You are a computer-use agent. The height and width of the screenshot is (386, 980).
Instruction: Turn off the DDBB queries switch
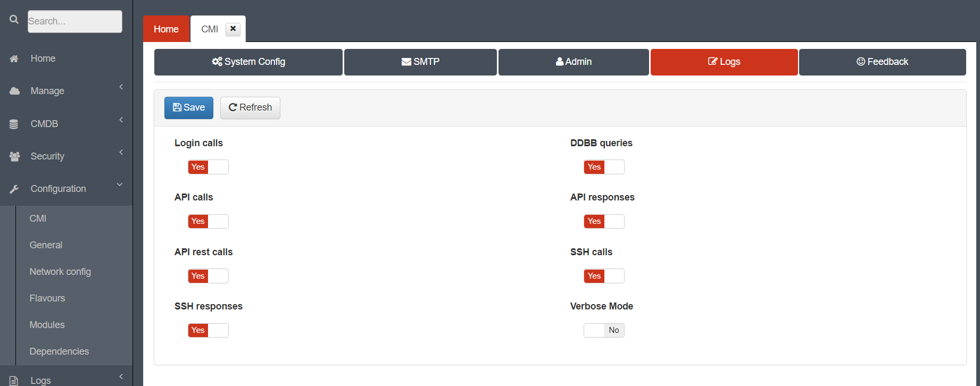point(604,167)
